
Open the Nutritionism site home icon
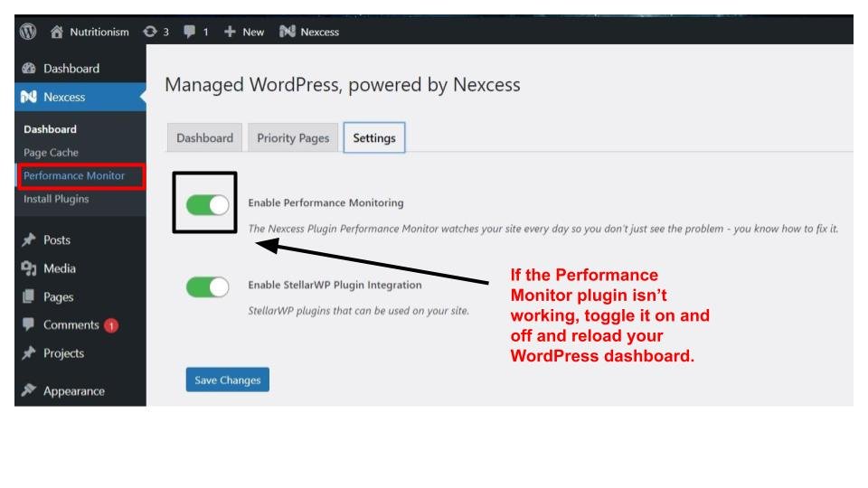(56, 32)
